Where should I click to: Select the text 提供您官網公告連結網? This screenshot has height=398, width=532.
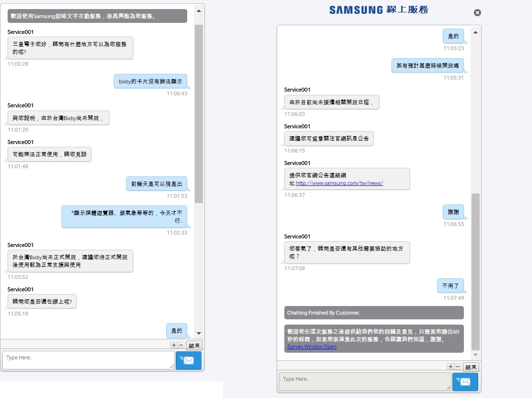[x=318, y=175]
